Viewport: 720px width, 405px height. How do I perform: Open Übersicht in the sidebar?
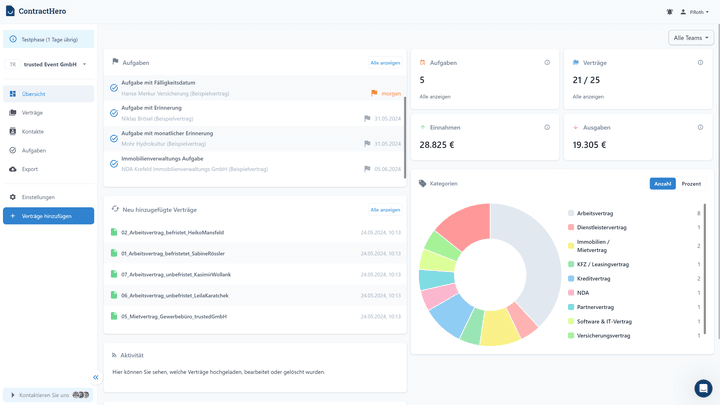[x=48, y=94]
